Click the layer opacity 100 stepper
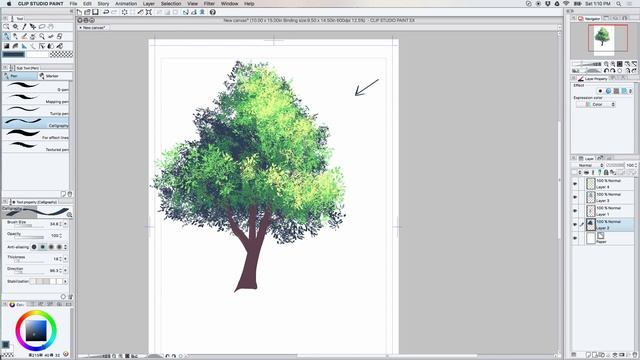The height and width of the screenshot is (360, 640). point(636,165)
